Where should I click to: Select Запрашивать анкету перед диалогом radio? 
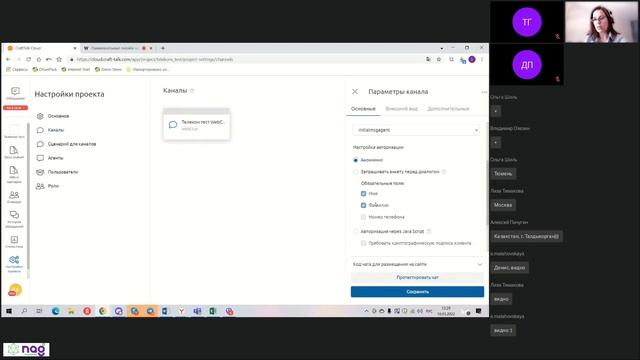(356, 172)
